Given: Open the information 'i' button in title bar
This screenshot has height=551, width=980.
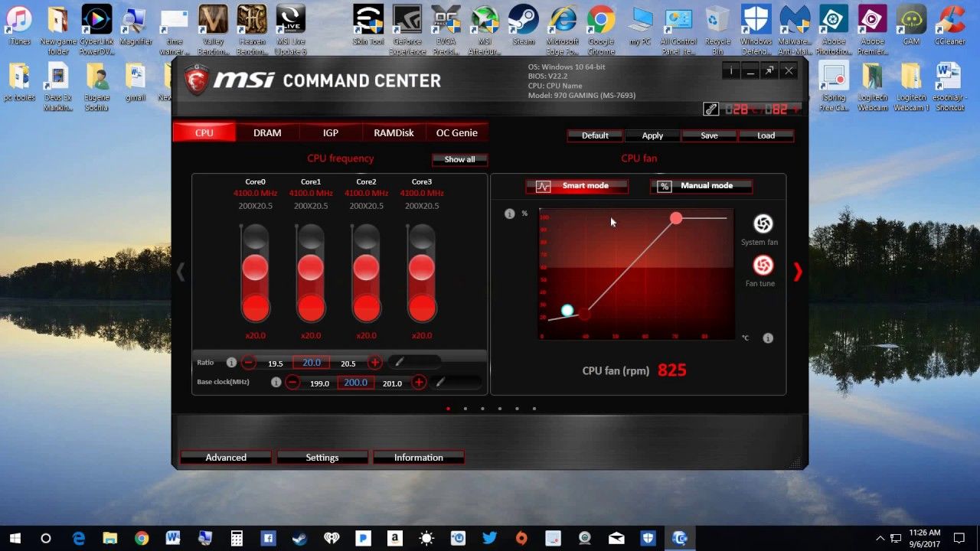Looking at the screenshot, I should (730, 71).
